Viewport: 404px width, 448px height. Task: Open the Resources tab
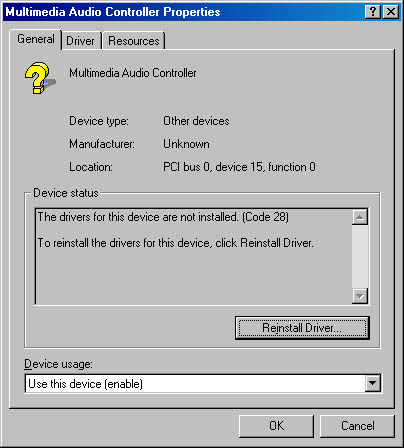pos(134,41)
